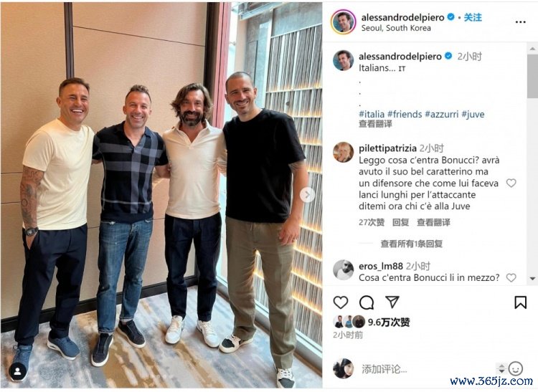Like eros_lm88's comment

(x=511, y=277)
